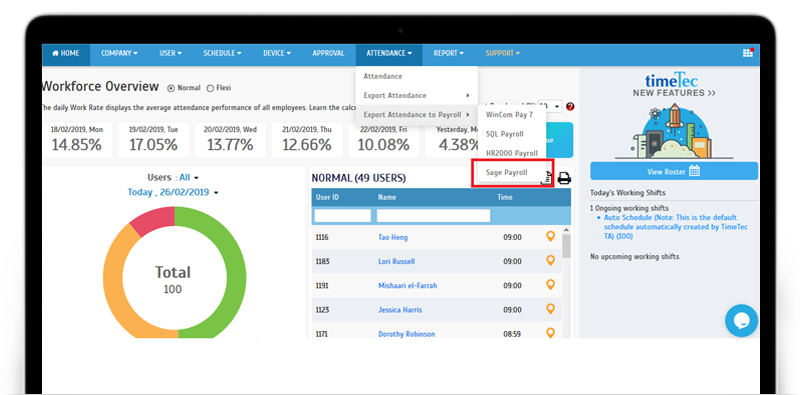Select the Normal radio button
Image resolution: width=800 pixels, height=395 pixels.
click(x=171, y=88)
